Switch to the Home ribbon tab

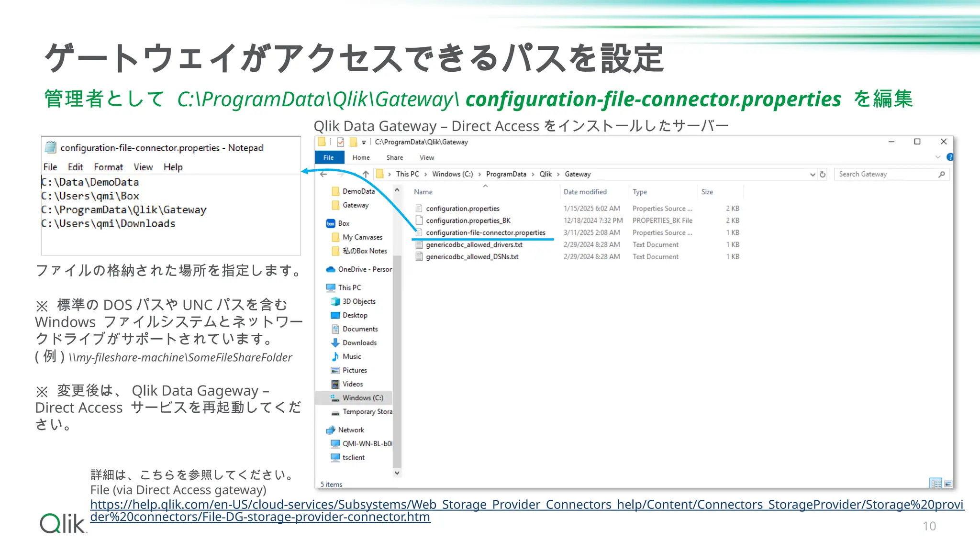tap(361, 157)
